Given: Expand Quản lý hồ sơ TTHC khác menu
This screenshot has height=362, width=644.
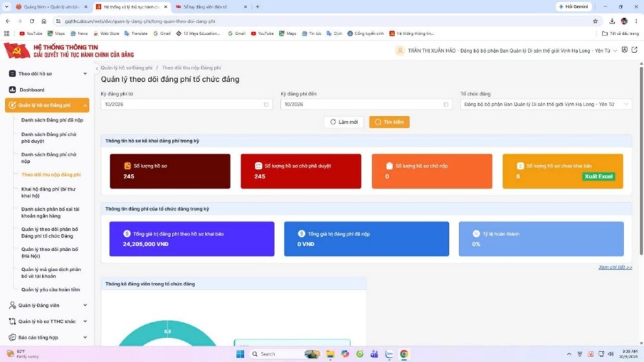Looking at the screenshot, I should click(x=85, y=321).
